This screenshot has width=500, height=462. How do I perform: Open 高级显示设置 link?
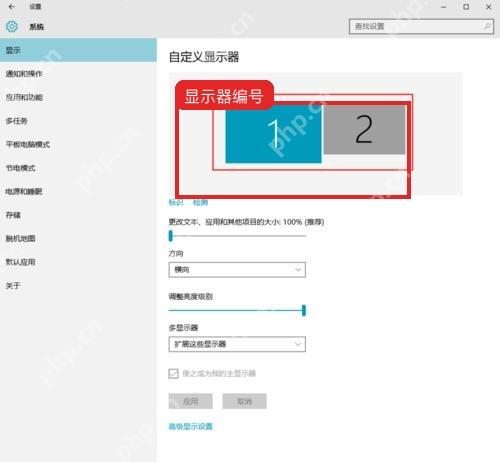pos(191,426)
